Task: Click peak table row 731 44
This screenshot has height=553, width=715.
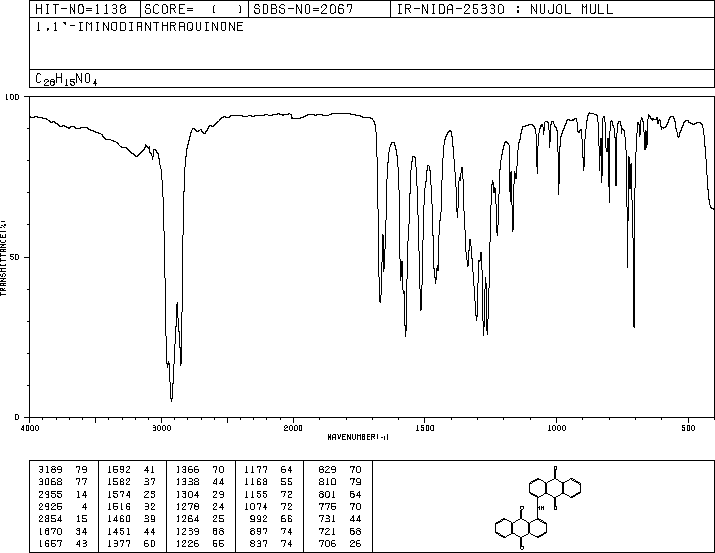Action: coord(340,519)
